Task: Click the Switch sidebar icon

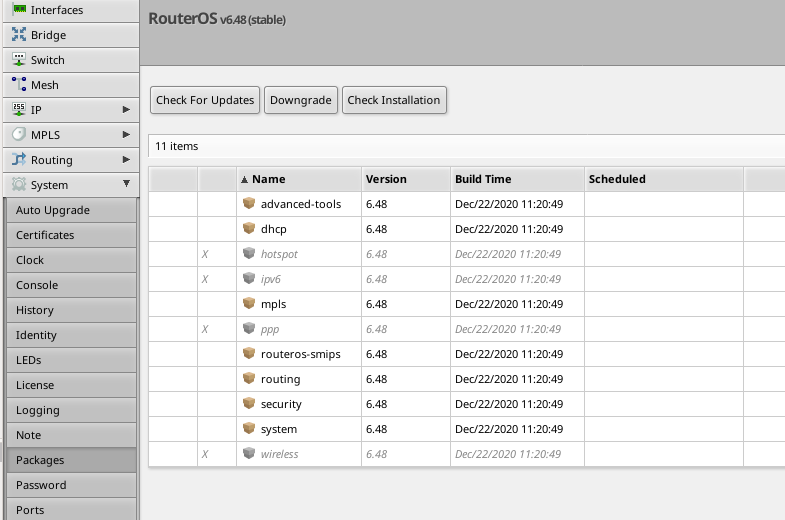Action: pyautogui.click(x=19, y=59)
